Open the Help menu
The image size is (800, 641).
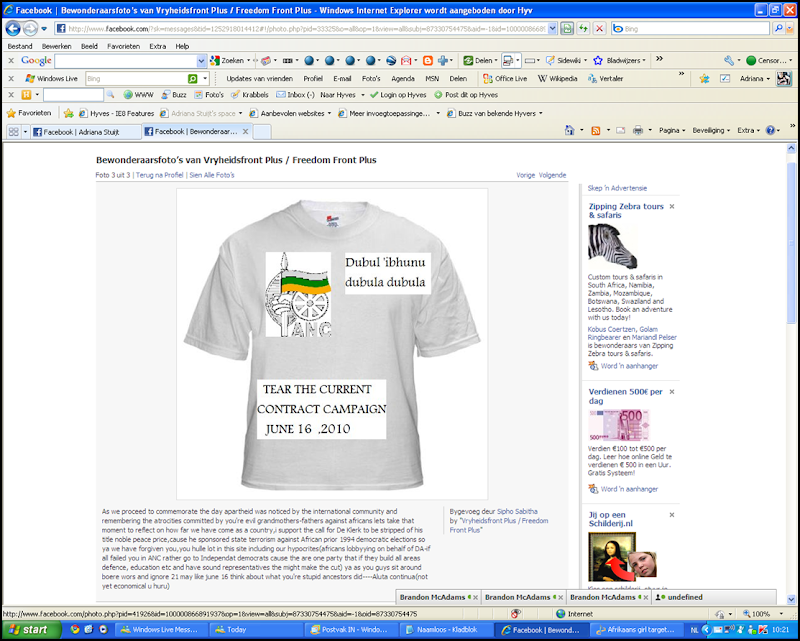pos(182,46)
